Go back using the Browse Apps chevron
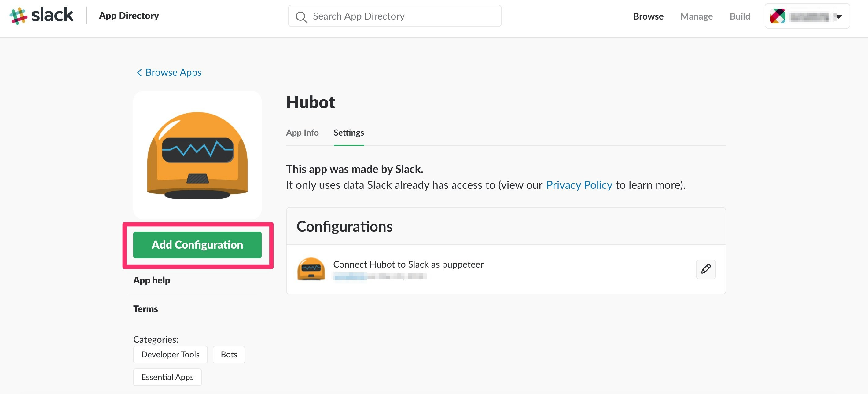Image resolution: width=868 pixels, height=394 pixels. [139, 73]
